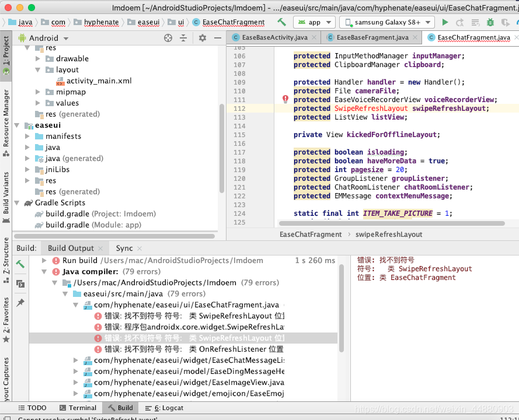Open the 6: Logcat tool window
This screenshot has height=420, width=519.
coord(164,408)
